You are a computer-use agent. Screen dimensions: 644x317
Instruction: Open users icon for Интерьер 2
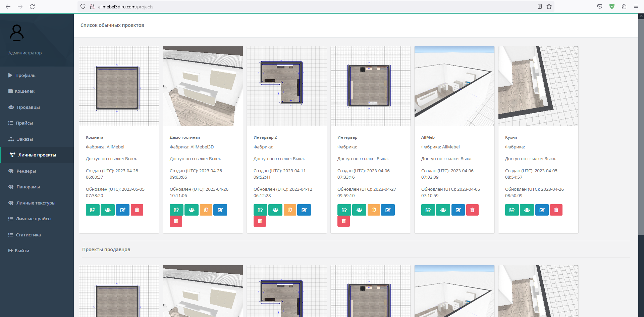[x=275, y=210]
